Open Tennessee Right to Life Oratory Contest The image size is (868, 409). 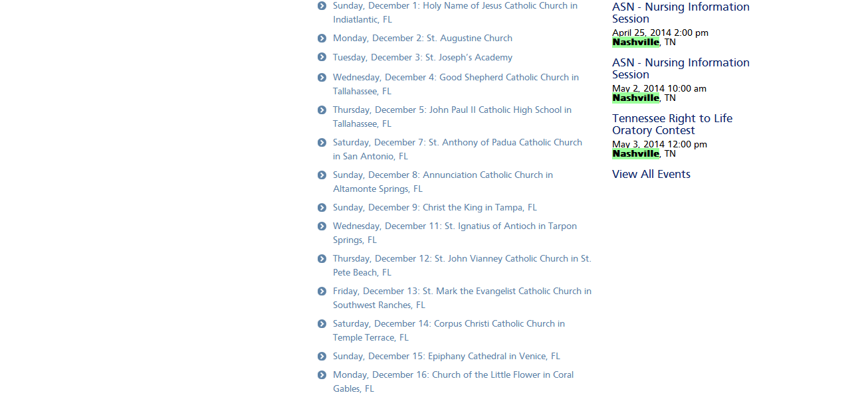coord(672,124)
